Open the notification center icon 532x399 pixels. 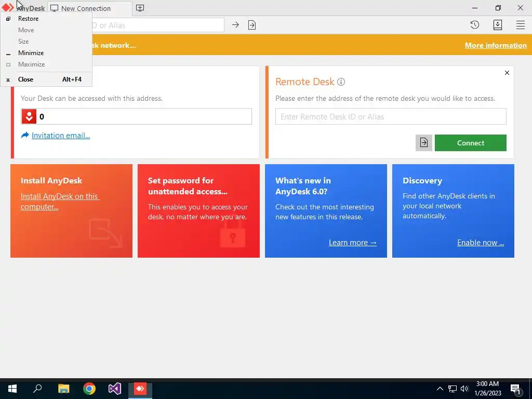coord(516,389)
